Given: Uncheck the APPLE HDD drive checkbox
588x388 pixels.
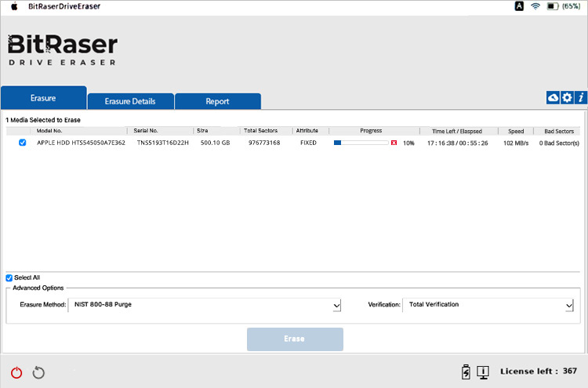Looking at the screenshot, I should point(23,143).
